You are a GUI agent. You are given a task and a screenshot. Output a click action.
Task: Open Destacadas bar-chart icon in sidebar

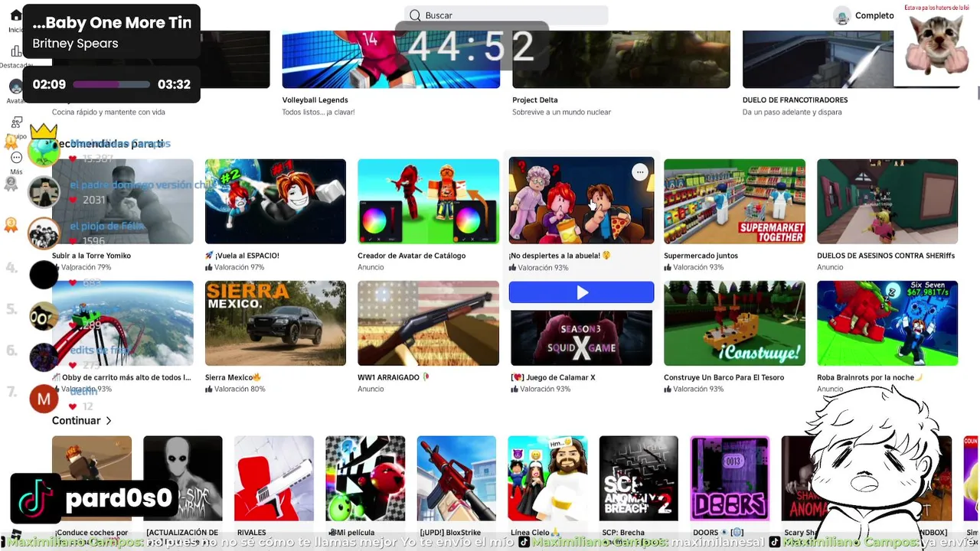16,52
